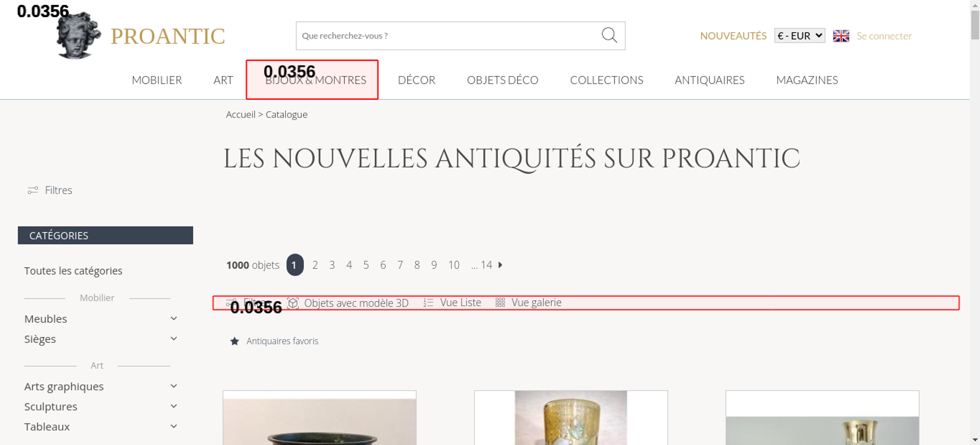Viewport: 980px width, 445px height.
Task: Click the Proantic bust logo
Action: click(78, 36)
